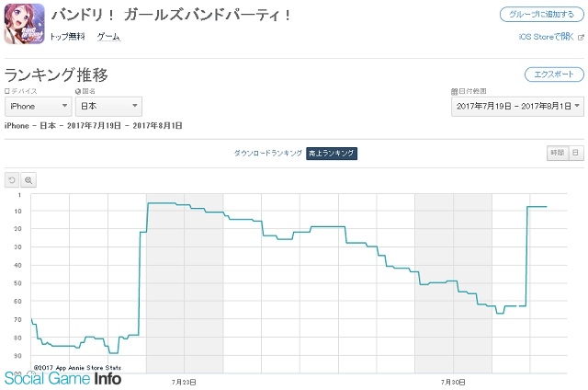Click the device icon beside デバイス label

tap(7, 91)
